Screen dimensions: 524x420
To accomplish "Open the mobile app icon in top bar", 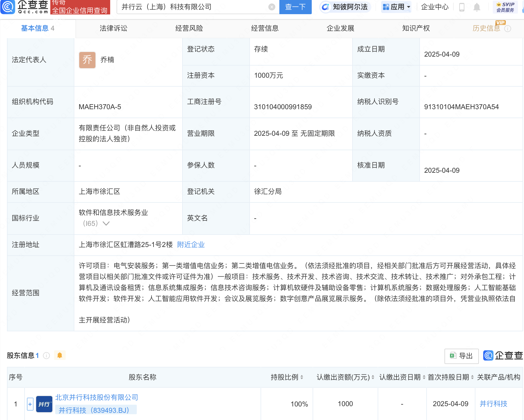I will tap(462, 8).
